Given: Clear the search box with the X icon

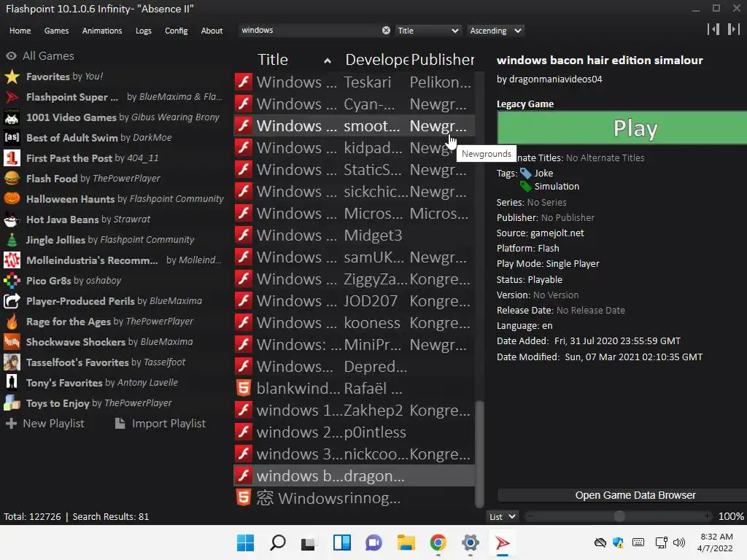Looking at the screenshot, I should (x=386, y=31).
